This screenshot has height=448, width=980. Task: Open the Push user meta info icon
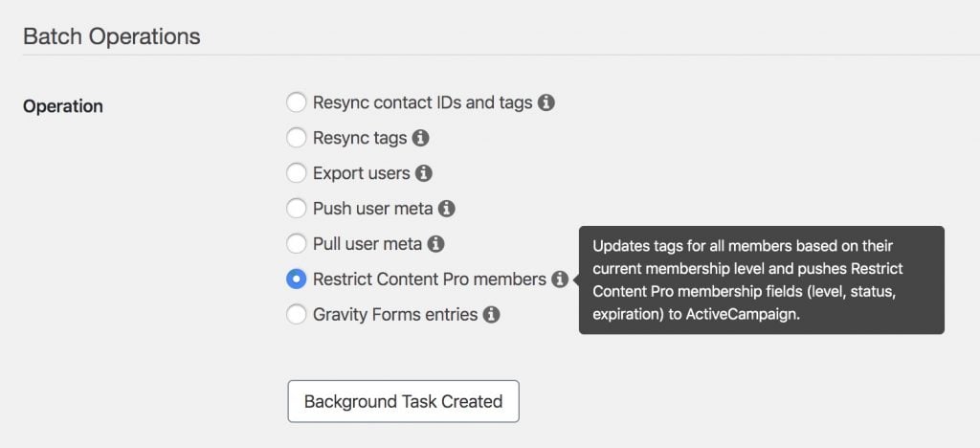tap(446, 209)
